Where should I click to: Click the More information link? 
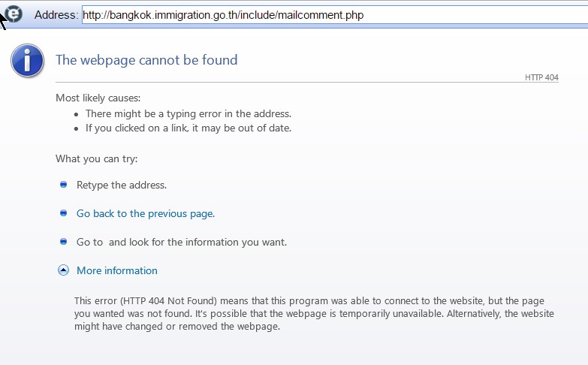pos(117,270)
